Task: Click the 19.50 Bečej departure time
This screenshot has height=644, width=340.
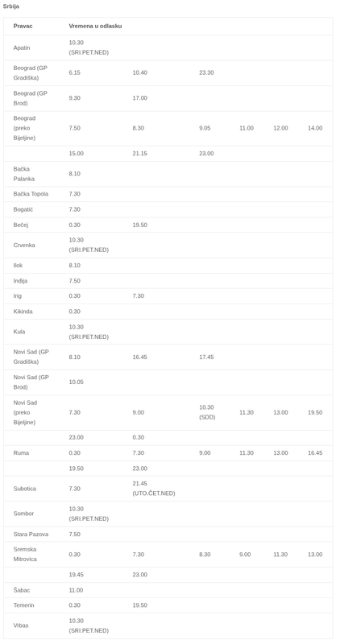Action: point(139,225)
